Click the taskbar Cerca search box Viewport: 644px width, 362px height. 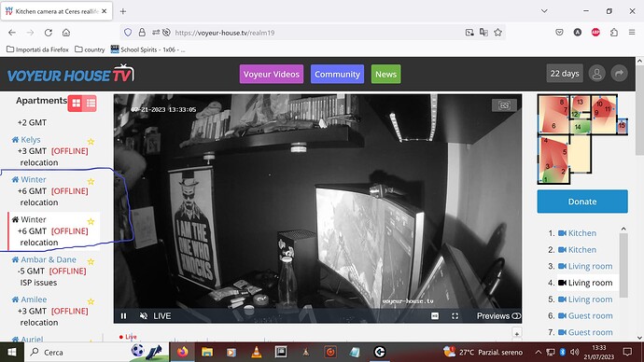96,352
